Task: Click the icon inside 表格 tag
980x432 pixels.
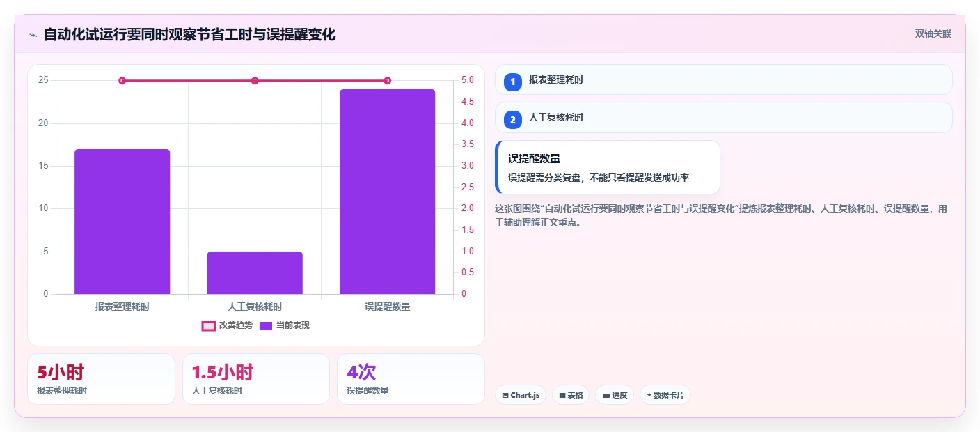Action: [x=562, y=395]
